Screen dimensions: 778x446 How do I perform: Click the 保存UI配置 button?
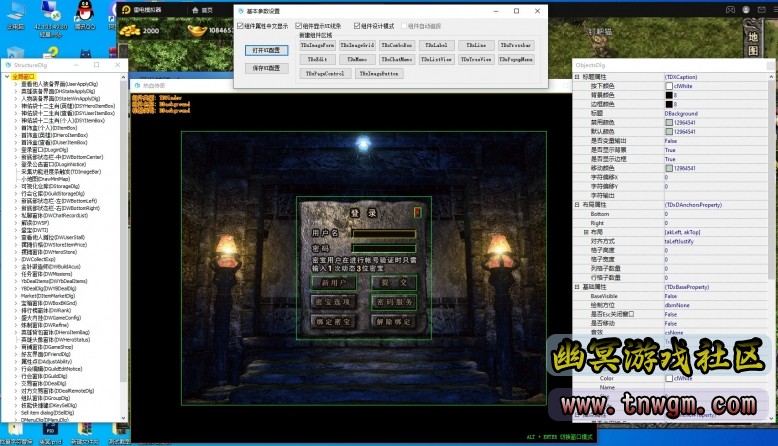(266, 68)
